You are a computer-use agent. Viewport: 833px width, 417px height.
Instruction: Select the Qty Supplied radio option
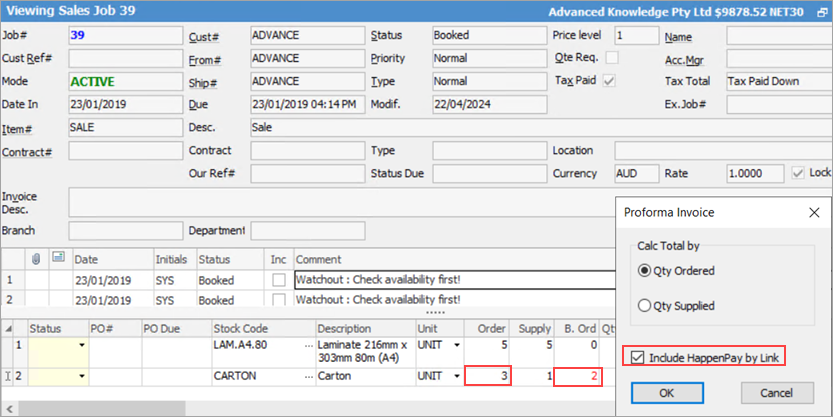pyautogui.click(x=647, y=306)
